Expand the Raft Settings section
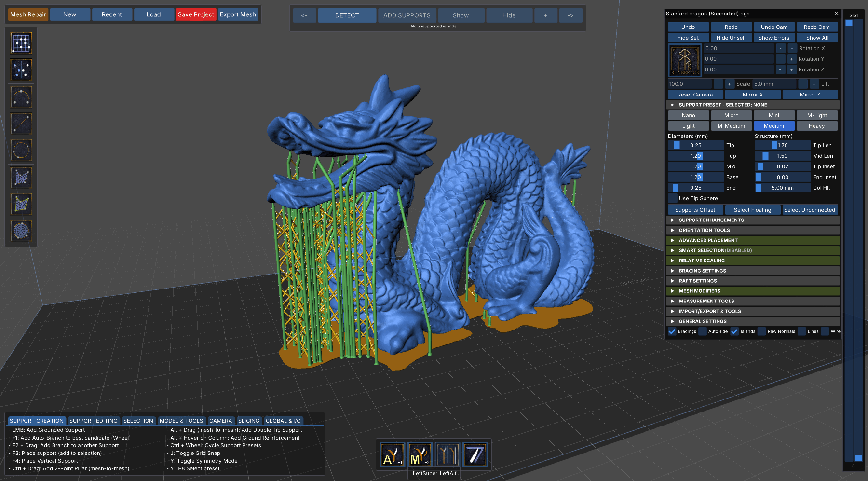 [698, 281]
